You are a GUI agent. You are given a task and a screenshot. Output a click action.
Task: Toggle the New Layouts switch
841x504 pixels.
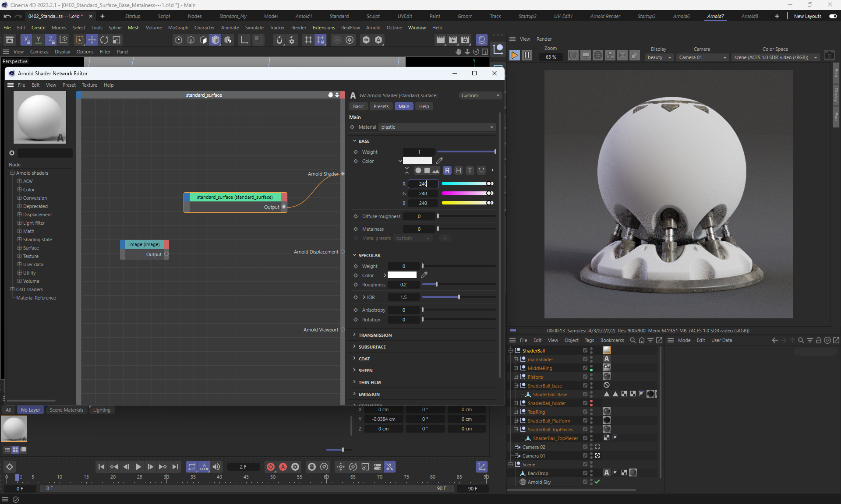[833, 16]
